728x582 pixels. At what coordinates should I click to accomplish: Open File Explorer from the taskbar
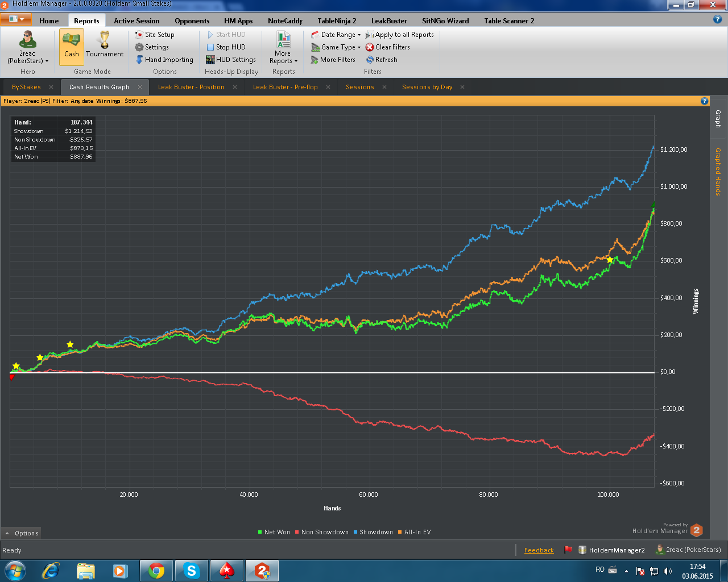(86, 571)
